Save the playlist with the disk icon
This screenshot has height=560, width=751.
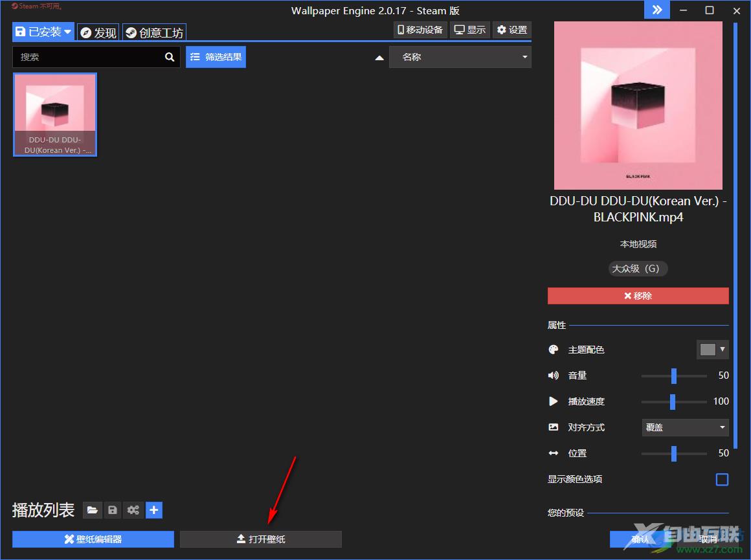click(x=113, y=510)
